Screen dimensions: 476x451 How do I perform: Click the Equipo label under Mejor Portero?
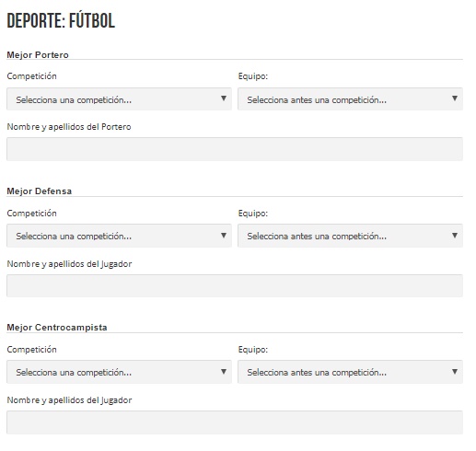point(253,76)
